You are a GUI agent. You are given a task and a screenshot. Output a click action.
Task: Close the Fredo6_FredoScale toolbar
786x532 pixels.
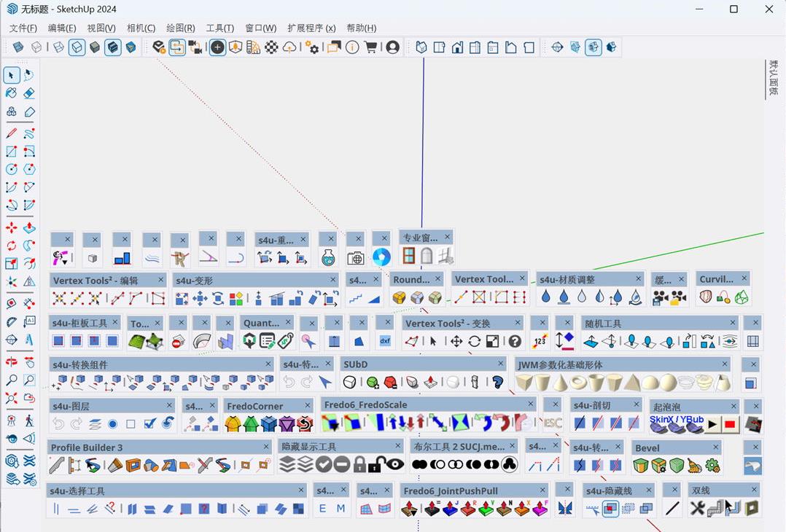point(531,403)
